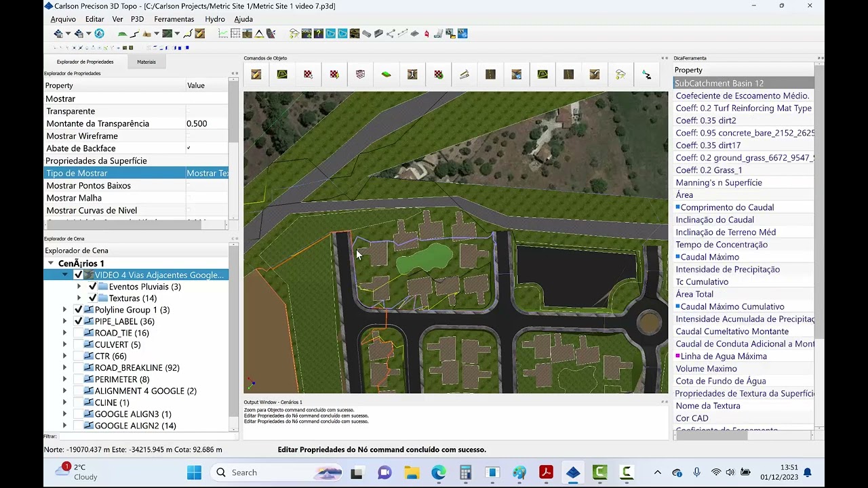Select the Tipo de Mostrar property row
Viewport: 868px width, 488px height.
[x=136, y=173]
